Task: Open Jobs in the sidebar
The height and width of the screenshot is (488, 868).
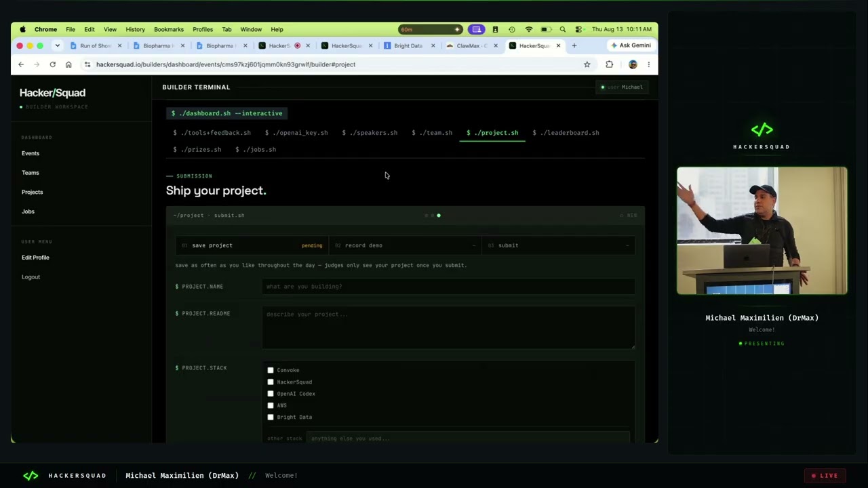Action: (x=28, y=211)
